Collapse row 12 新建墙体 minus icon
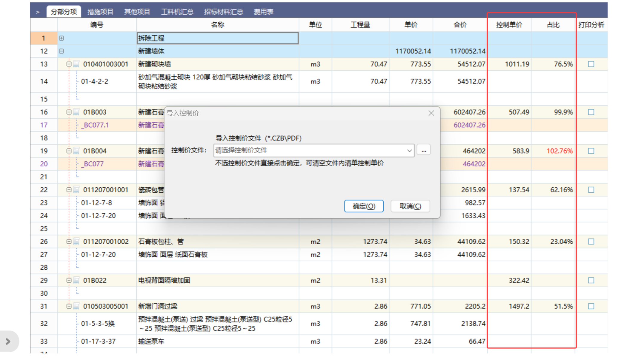This screenshot has height=360, width=644. [62, 51]
